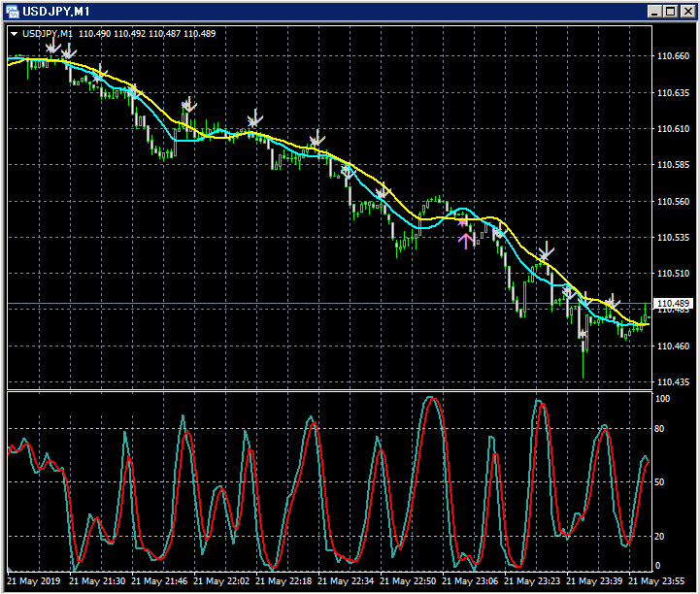Close the USDJPY,M1 chart window
Viewport: 700px width, 594px height.
coord(685,11)
